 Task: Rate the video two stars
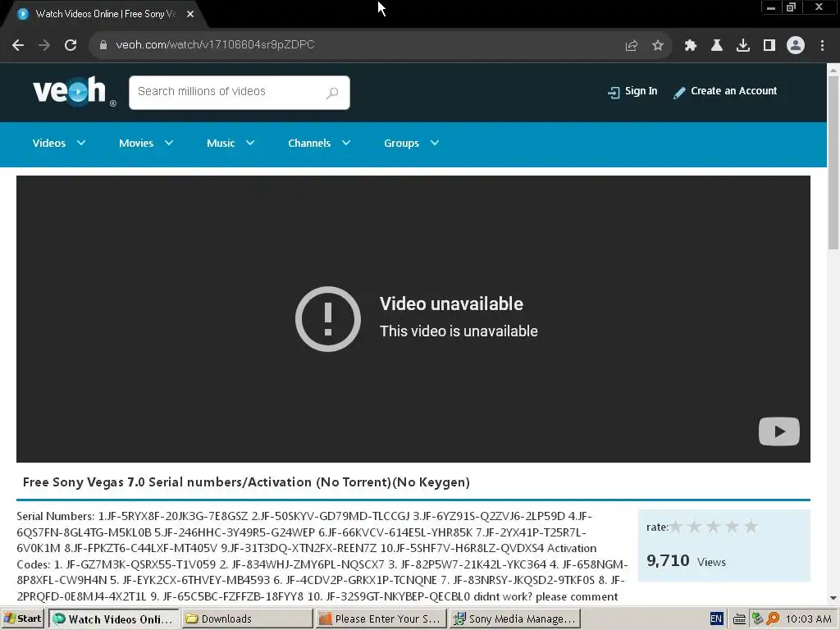(694, 527)
